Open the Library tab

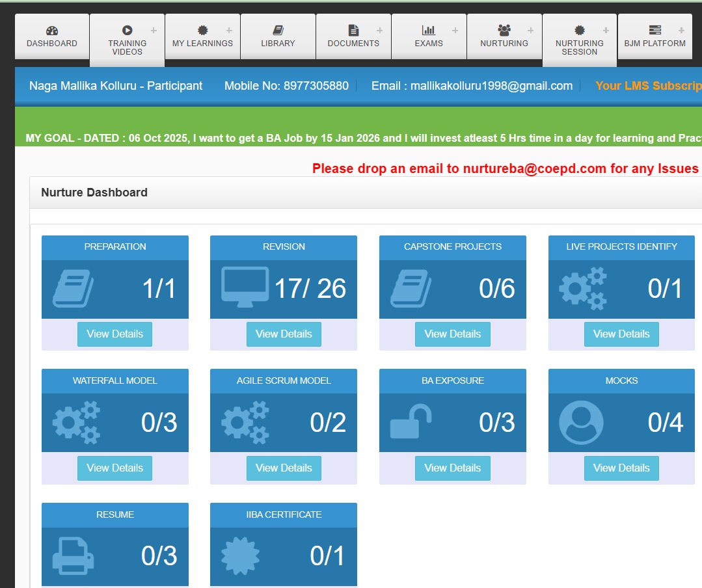(278, 37)
